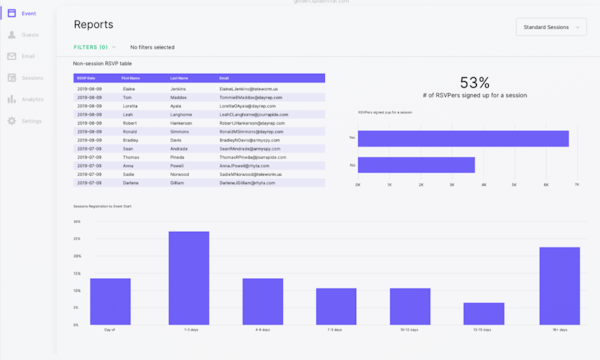Click the Filters (0) label

pos(91,47)
